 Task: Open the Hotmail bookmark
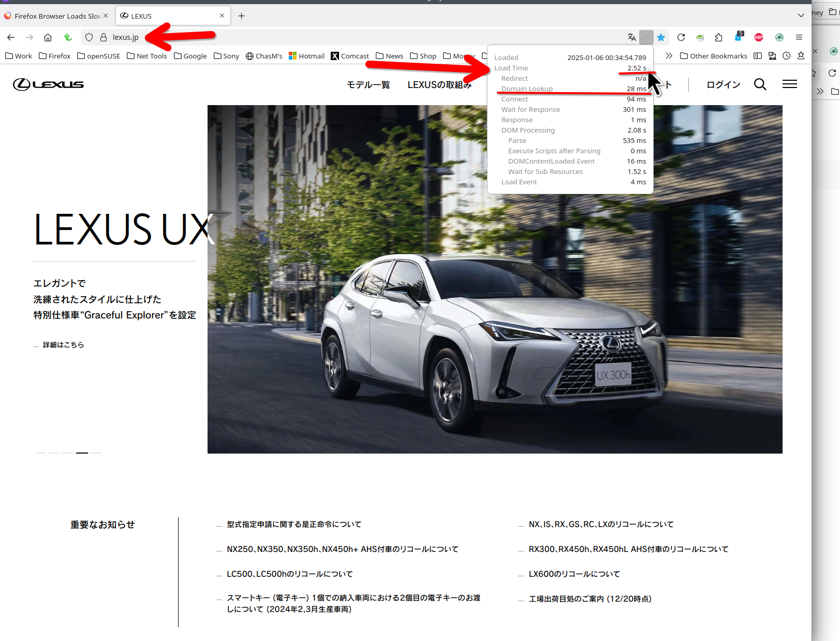306,56
